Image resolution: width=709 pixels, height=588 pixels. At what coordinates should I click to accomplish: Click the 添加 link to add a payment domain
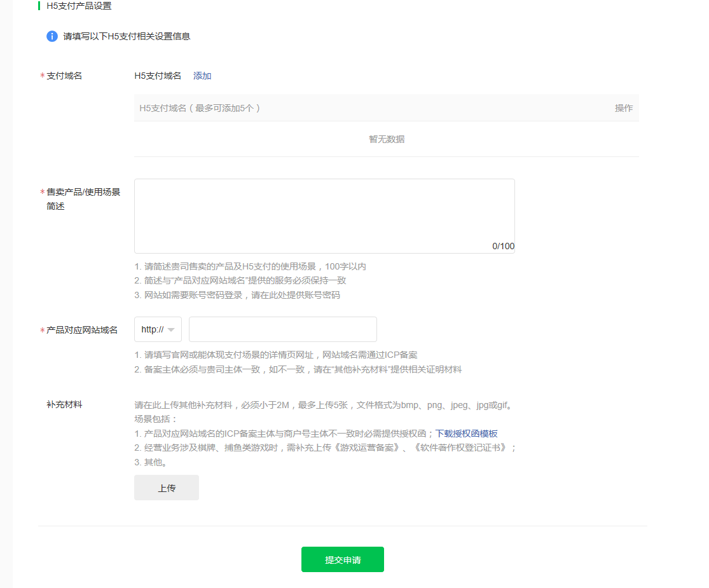(202, 76)
